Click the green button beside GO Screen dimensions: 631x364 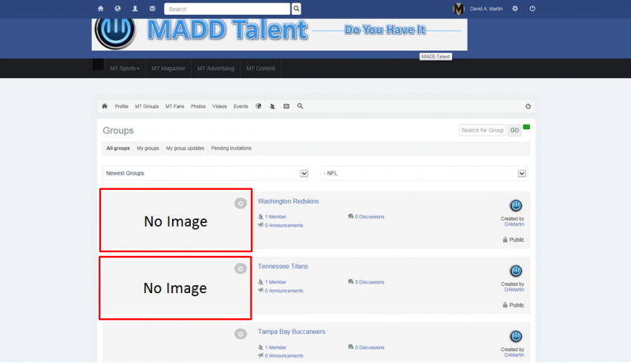pos(526,127)
